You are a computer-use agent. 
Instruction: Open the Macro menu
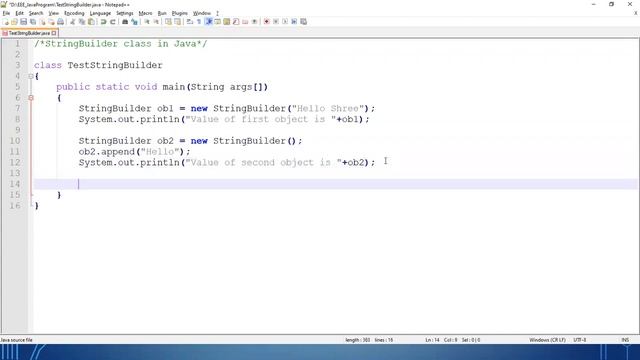tap(145, 13)
